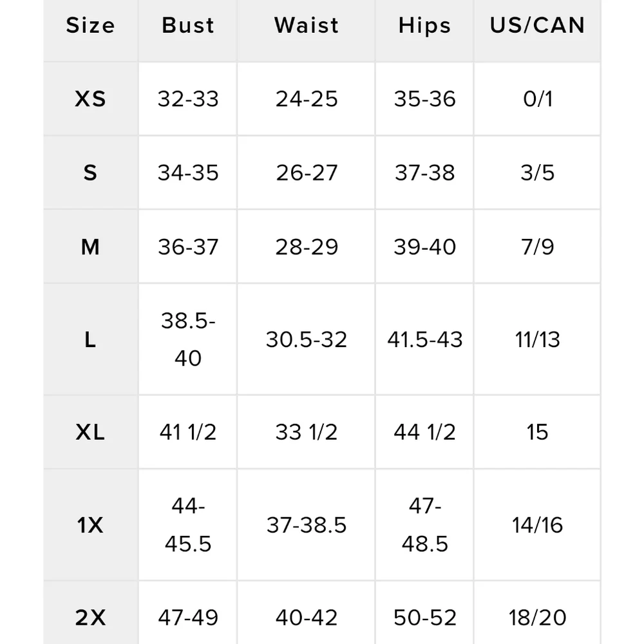Click the Waist column header
Viewport: 644px width, 644px height.
tap(307, 26)
